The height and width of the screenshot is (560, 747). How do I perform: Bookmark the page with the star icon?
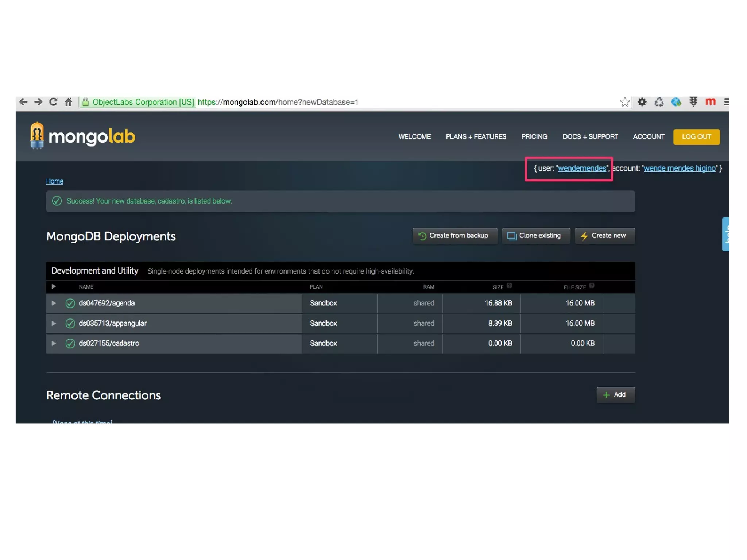point(624,102)
